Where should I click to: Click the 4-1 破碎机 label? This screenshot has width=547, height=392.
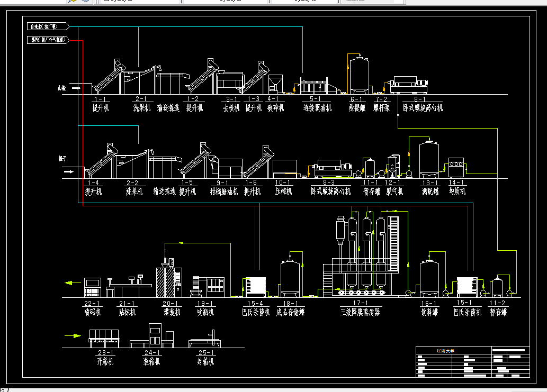tap(275, 104)
